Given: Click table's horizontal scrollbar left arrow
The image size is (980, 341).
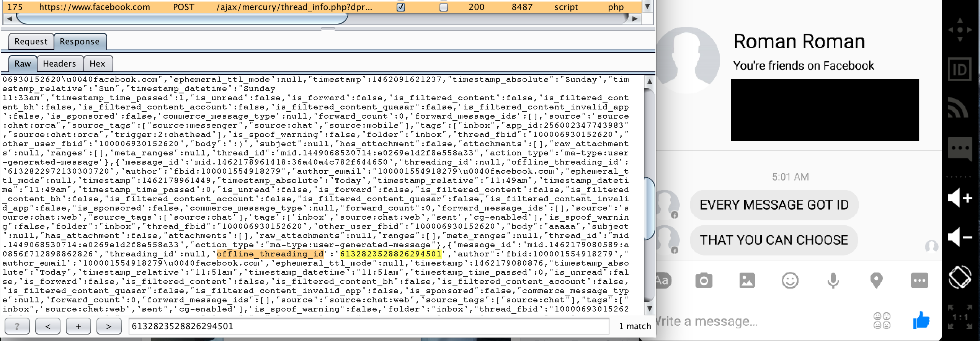Looking at the screenshot, I should [x=10, y=19].
